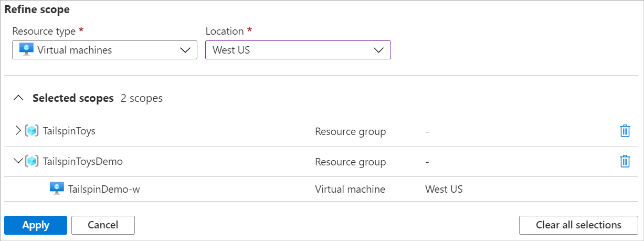This screenshot has width=644, height=241.
Task: Delete the TailspinToys scope with trash icon
Action: 625,131
